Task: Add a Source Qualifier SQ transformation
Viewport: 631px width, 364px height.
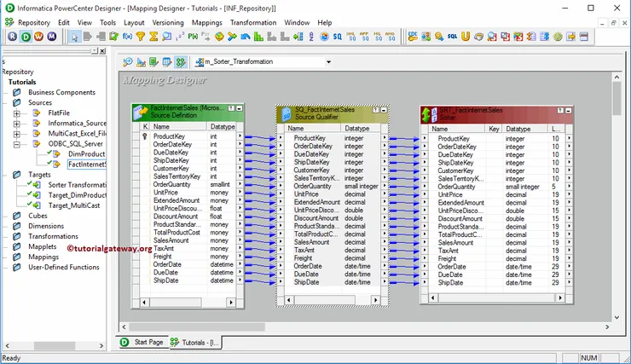Action: 337,37
